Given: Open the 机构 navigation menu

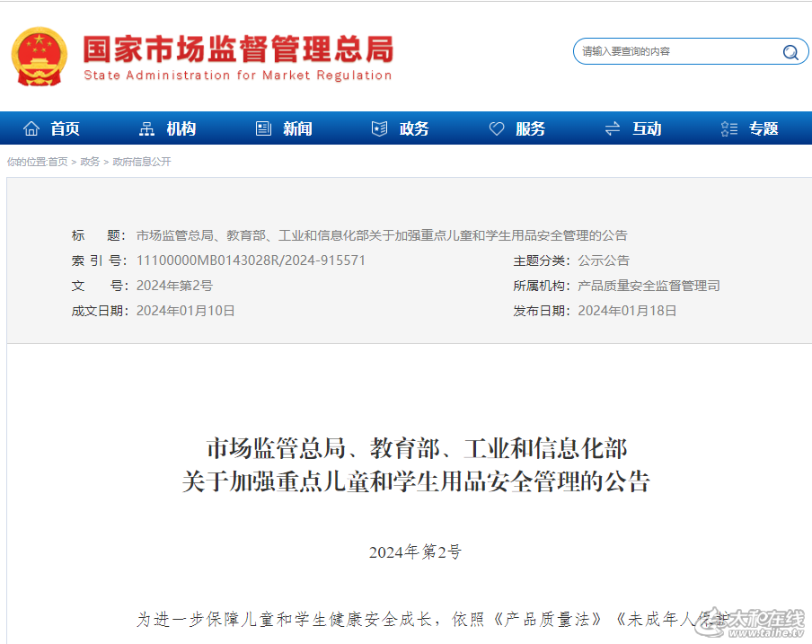Looking at the screenshot, I should pyautogui.click(x=181, y=128).
